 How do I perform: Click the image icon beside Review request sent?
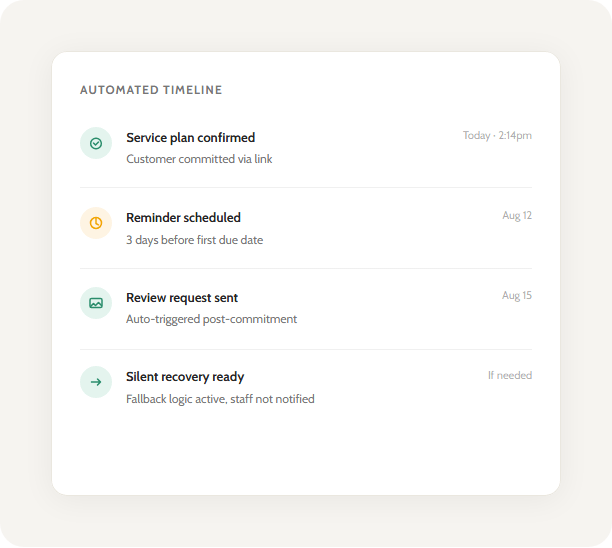click(x=96, y=303)
